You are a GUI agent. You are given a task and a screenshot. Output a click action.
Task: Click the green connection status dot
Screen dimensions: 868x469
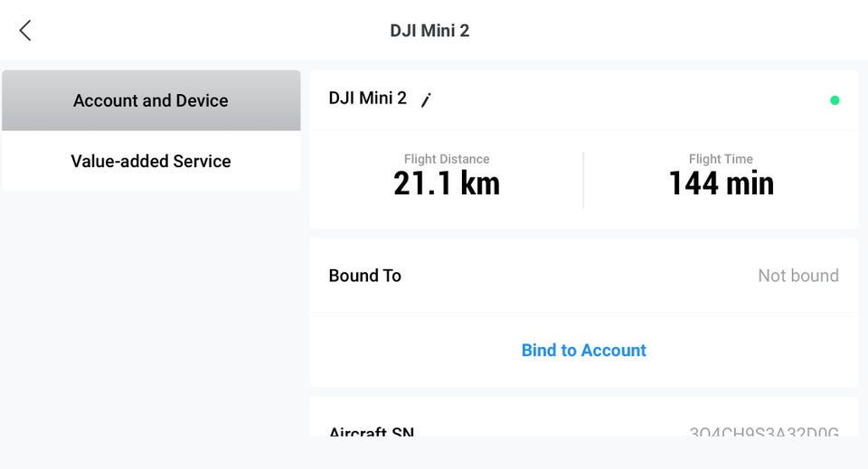click(x=834, y=100)
